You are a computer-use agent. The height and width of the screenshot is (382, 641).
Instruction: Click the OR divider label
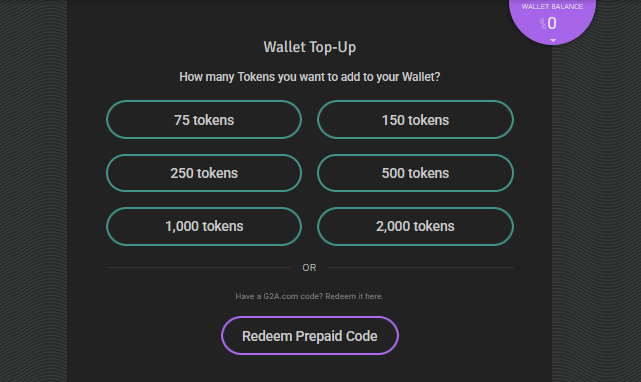[x=309, y=267]
